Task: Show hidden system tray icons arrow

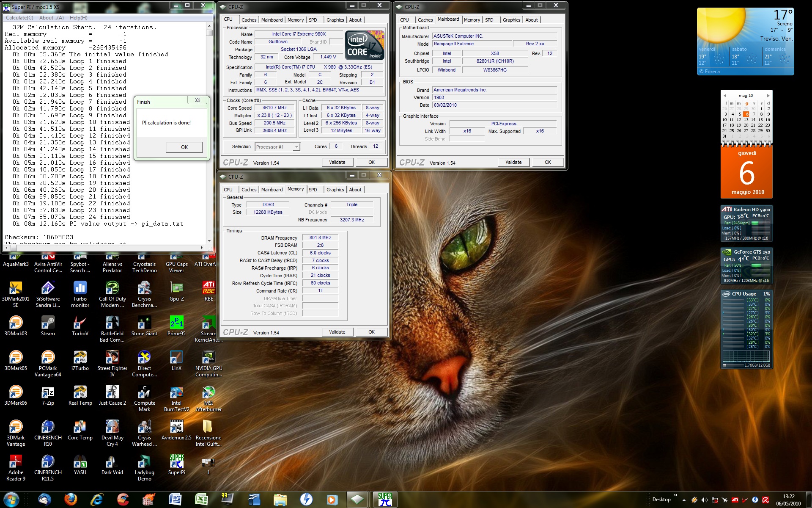Action: [x=684, y=500]
